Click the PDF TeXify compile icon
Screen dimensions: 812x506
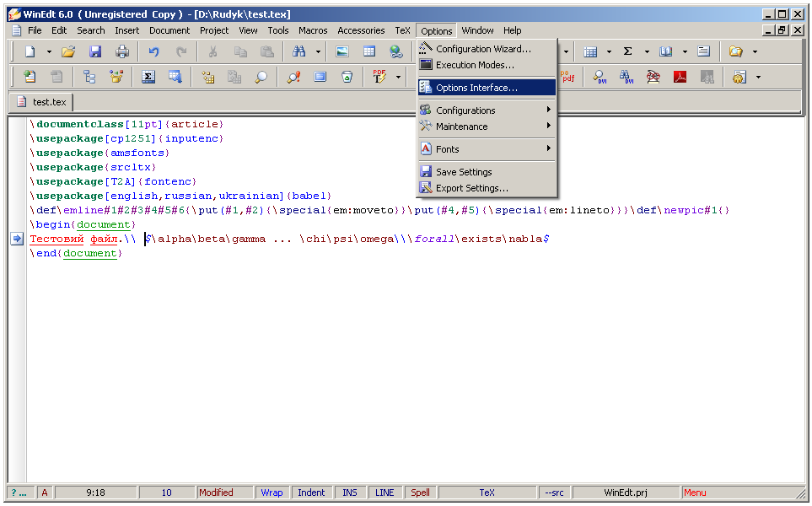[x=379, y=77]
